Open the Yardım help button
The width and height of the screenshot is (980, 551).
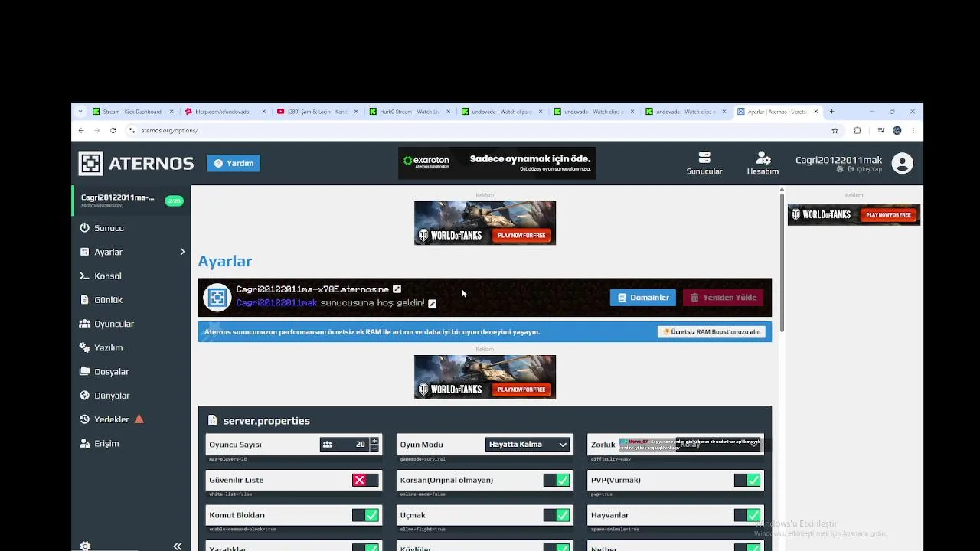(234, 163)
